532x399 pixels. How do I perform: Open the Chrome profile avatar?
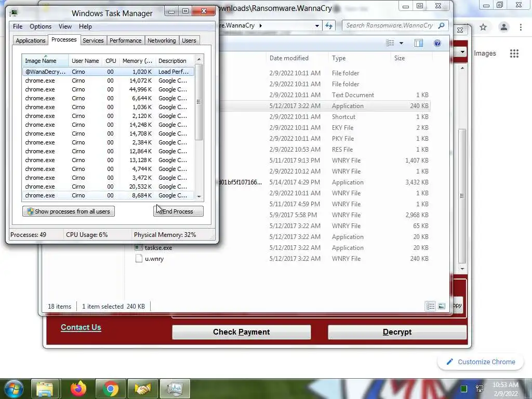pyautogui.click(x=504, y=27)
